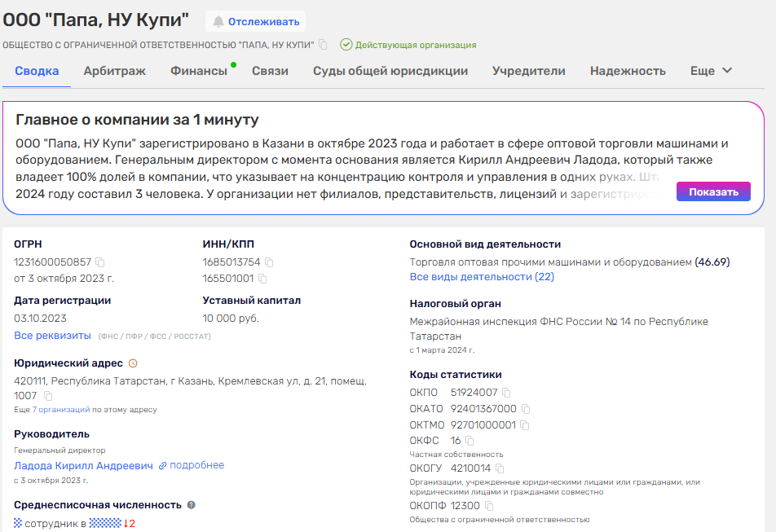776x532 pixels.
Task: Copy the ОКТМО code
Action: click(x=525, y=425)
